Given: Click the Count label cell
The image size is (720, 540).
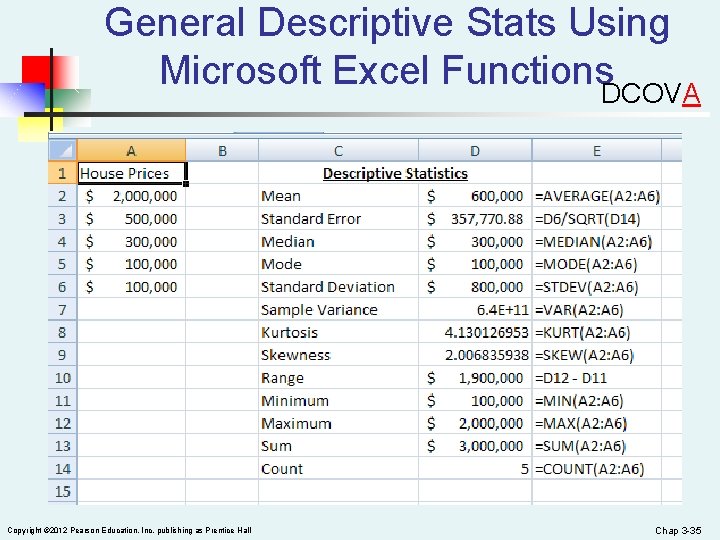Looking at the screenshot, I should tap(338, 469).
